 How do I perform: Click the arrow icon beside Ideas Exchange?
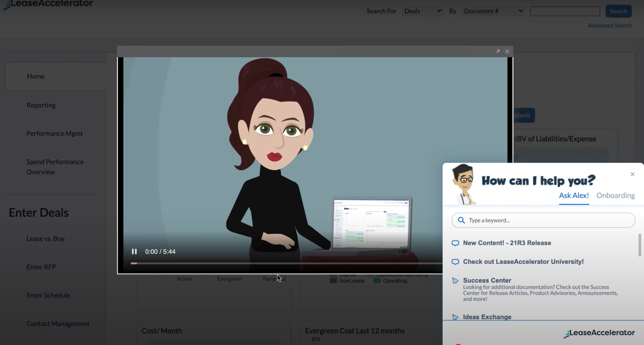coord(455,317)
